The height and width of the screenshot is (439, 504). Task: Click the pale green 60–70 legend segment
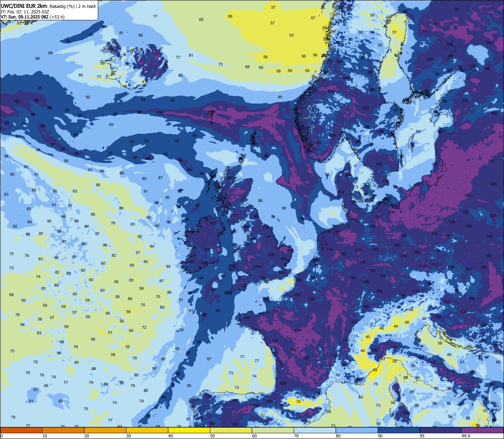pyautogui.click(x=273, y=430)
